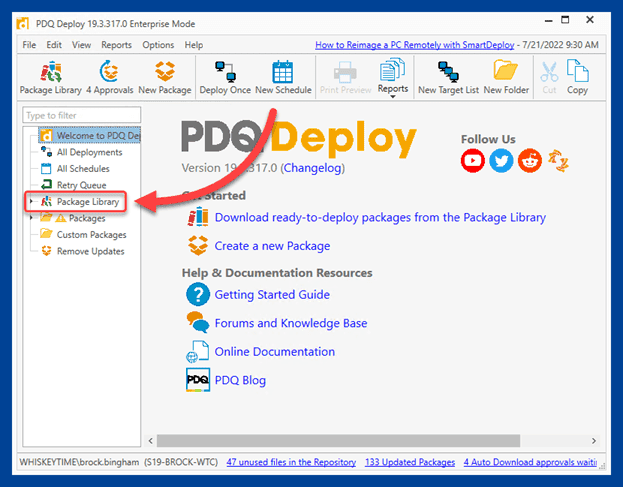Open the View menu
Viewport: 623px width, 487px height.
tap(81, 45)
